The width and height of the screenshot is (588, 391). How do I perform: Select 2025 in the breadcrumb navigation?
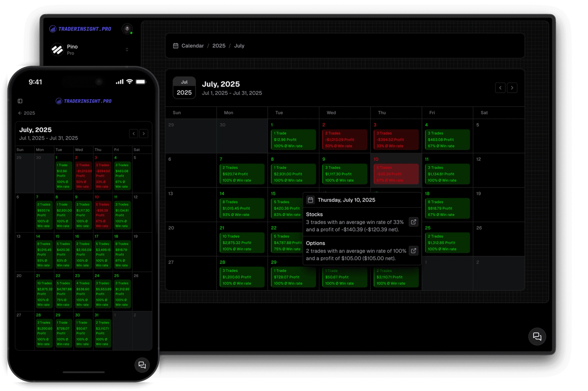coord(219,46)
